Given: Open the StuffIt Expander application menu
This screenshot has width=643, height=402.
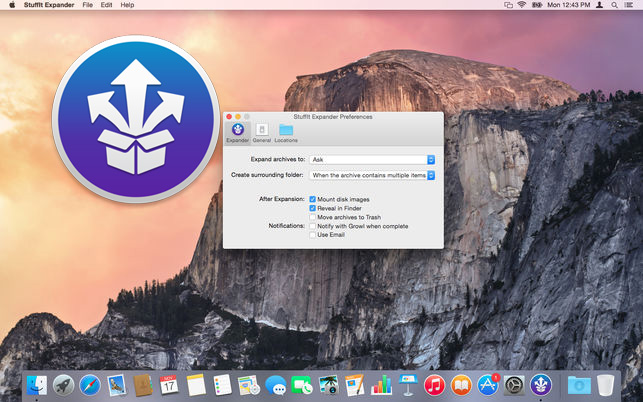Looking at the screenshot, I should click(x=49, y=5).
